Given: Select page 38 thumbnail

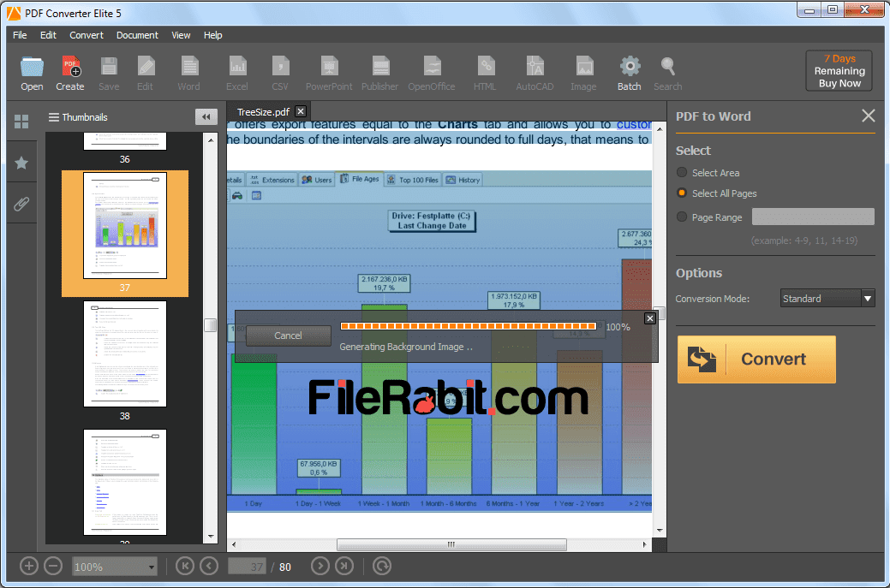Looking at the screenshot, I should point(125,353).
